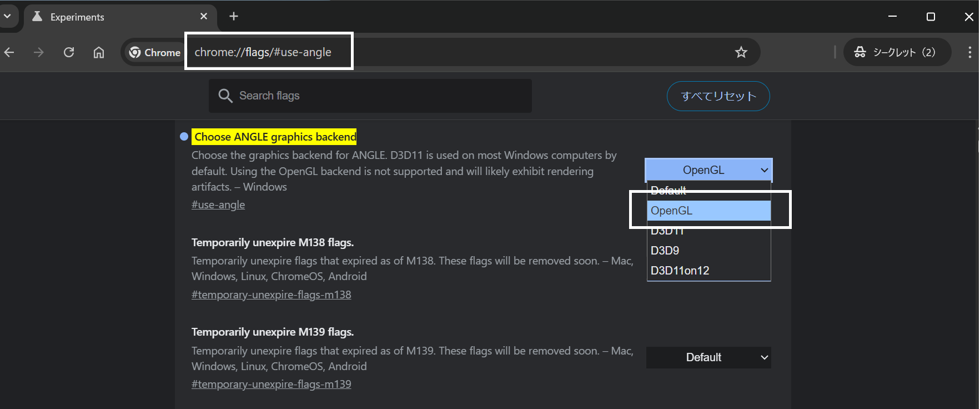Click the forward navigation arrow
This screenshot has height=409, width=980.
[x=38, y=52]
